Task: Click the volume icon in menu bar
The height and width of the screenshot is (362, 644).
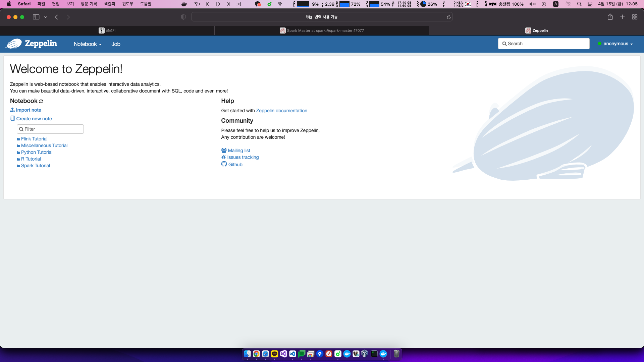Action: (x=532, y=4)
